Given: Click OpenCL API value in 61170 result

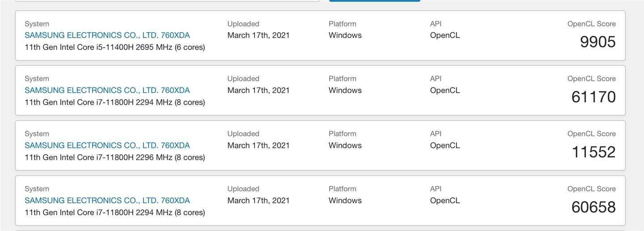Looking at the screenshot, I should point(445,90).
